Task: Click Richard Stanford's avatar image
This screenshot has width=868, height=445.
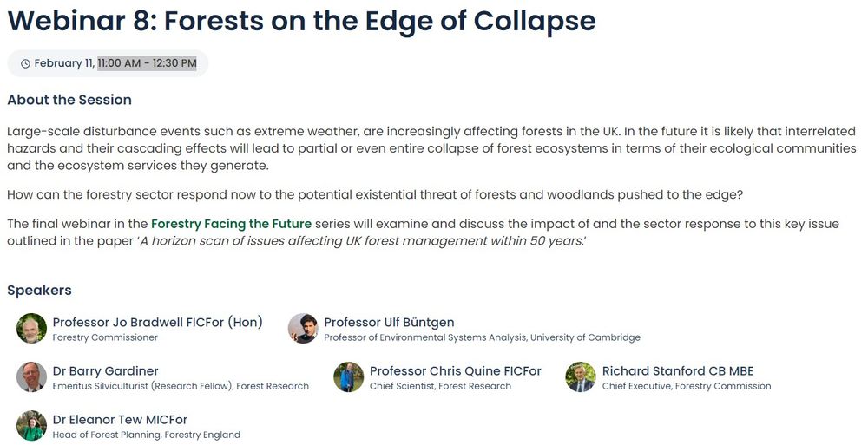Action: pos(581,377)
